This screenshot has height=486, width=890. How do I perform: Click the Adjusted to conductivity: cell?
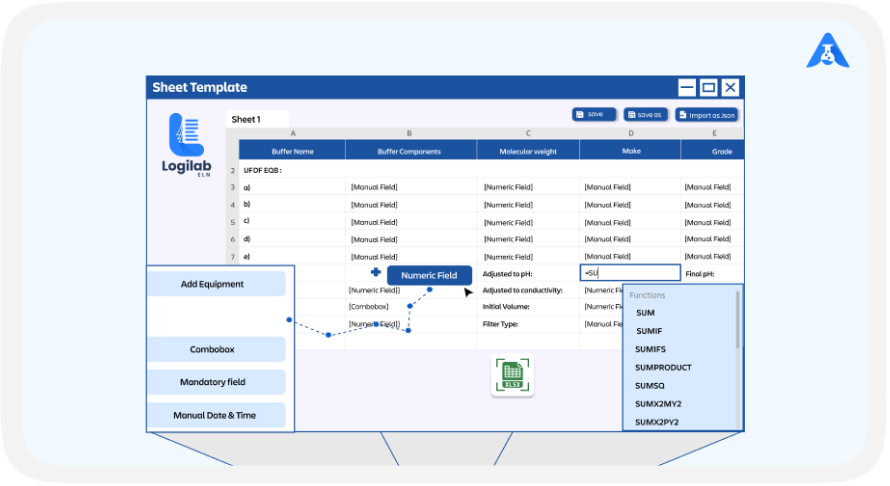(x=528, y=290)
